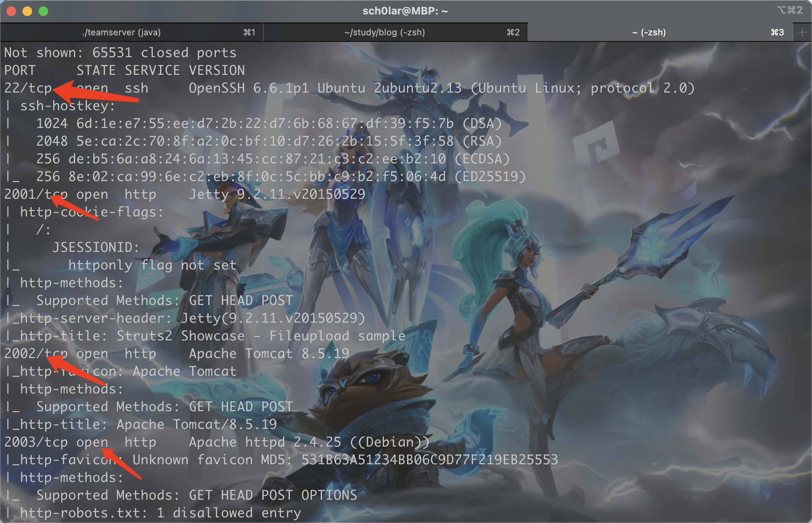The image size is (812, 523).
Task: Click the OpenSSH 6.6.1p1 Ubuntu version text
Action: coord(441,88)
